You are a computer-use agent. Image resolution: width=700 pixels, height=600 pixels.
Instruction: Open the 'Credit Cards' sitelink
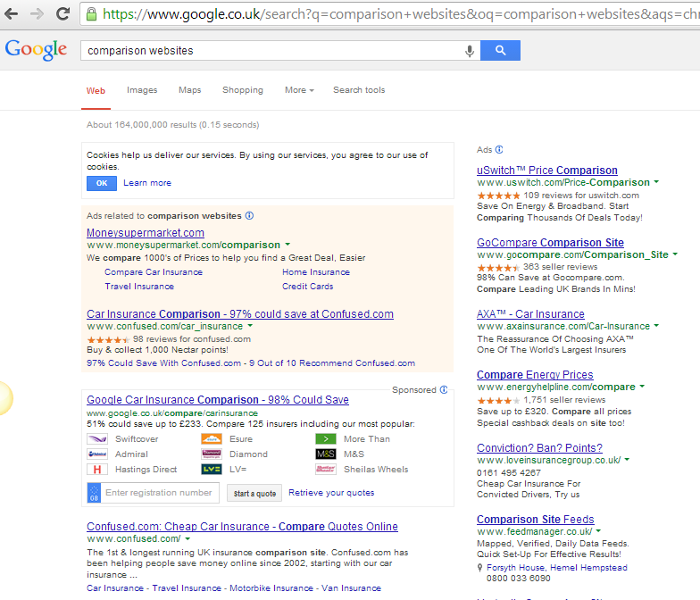click(307, 287)
